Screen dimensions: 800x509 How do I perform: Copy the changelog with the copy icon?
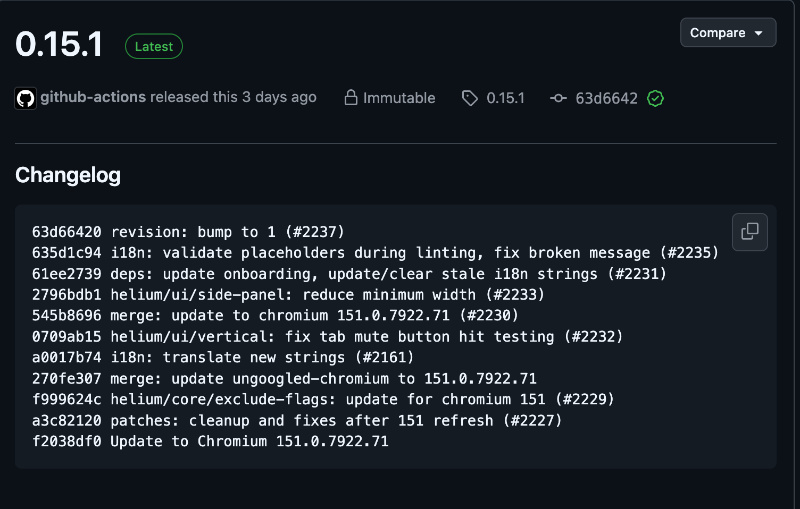(749, 232)
